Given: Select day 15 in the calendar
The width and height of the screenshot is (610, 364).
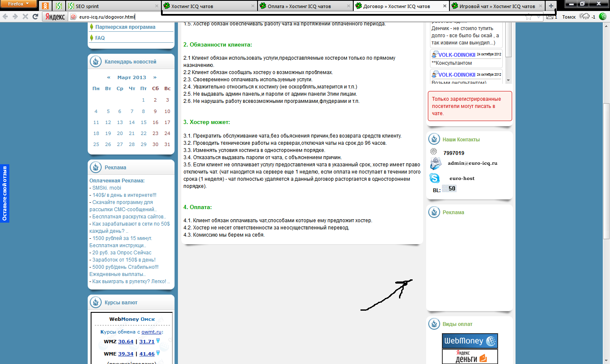Looking at the screenshot, I should click(x=144, y=122).
